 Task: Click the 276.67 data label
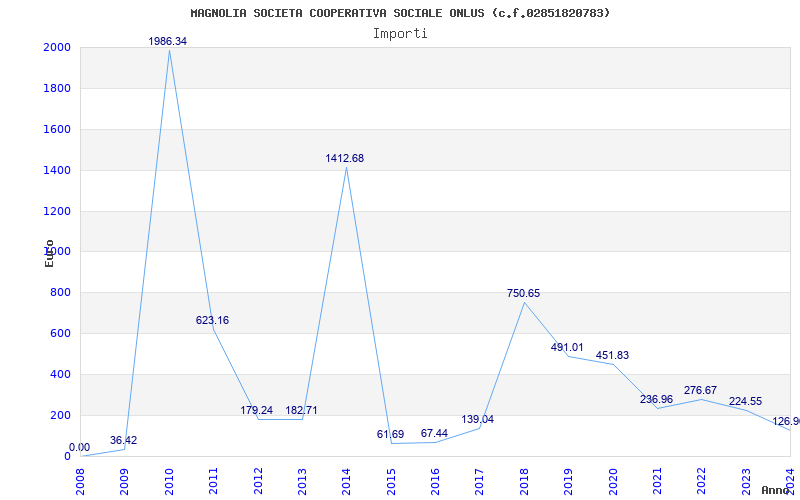coord(701,390)
